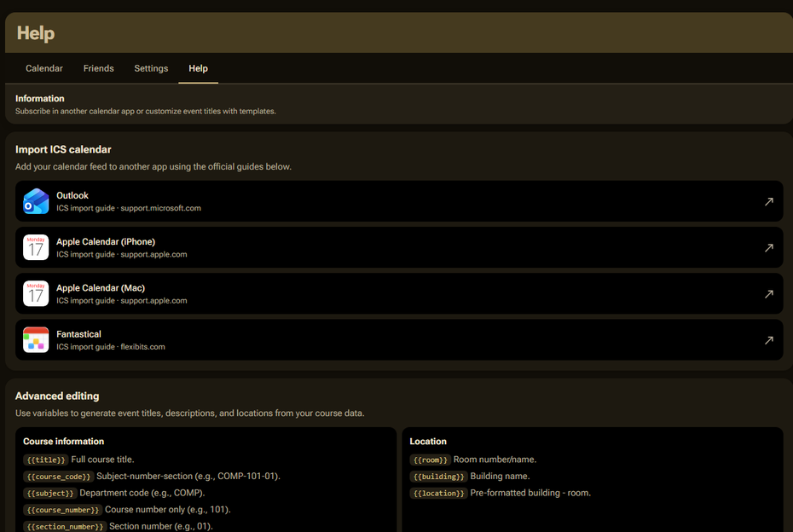
Task: Open the Apple Calendar (Mac) title link
Action: tap(101, 288)
